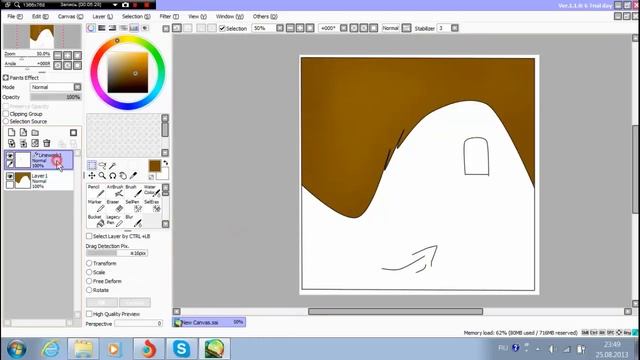Screen dimensions: 640x360
Task: Open the Selection menu
Action: [x=136, y=16]
